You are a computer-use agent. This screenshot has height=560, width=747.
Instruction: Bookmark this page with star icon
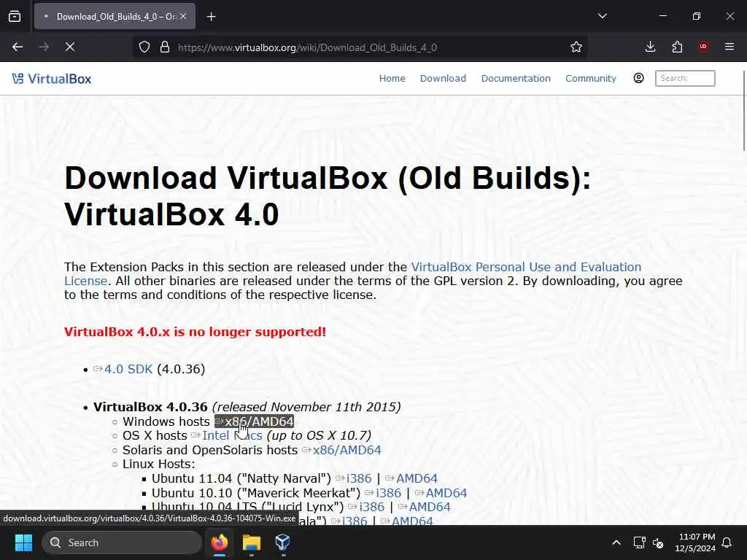coord(576,47)
